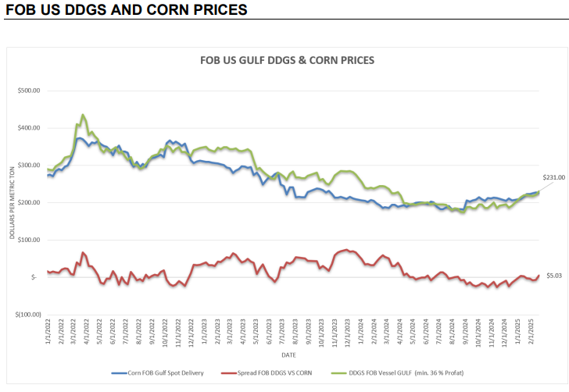This screenshot has width=569, height=392.
Task: Click the 4/1/2022 date axis label
Action: 87,331
